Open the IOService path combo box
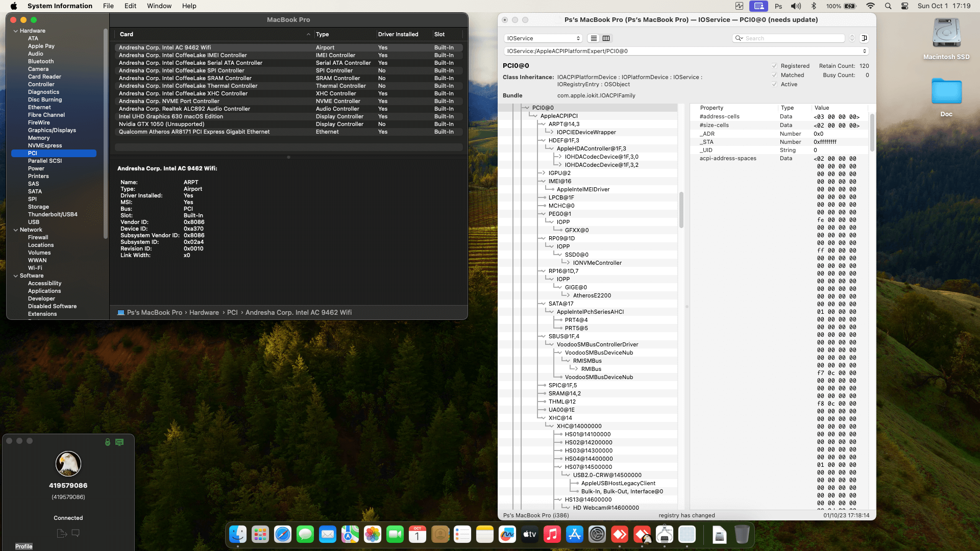Image resolution: width=980 pixels, height=551 pixels. coord(686,51)
